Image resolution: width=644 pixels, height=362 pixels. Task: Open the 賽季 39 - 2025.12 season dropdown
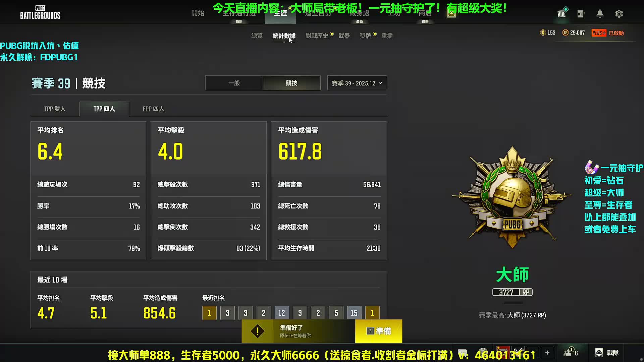coord(357,83)
